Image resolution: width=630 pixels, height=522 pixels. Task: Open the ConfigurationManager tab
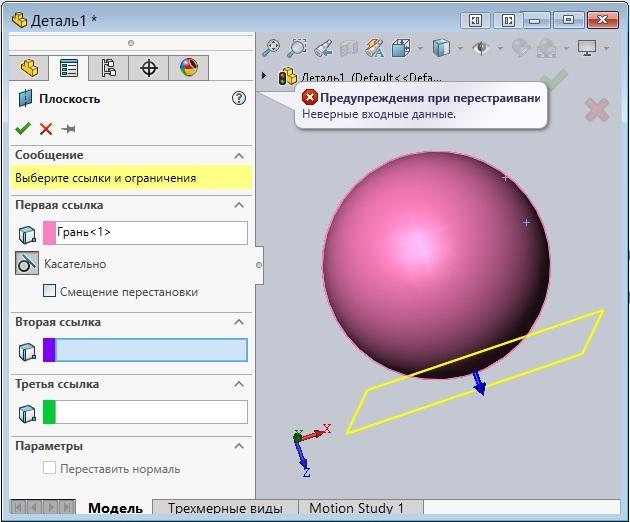tap(108, 68)
